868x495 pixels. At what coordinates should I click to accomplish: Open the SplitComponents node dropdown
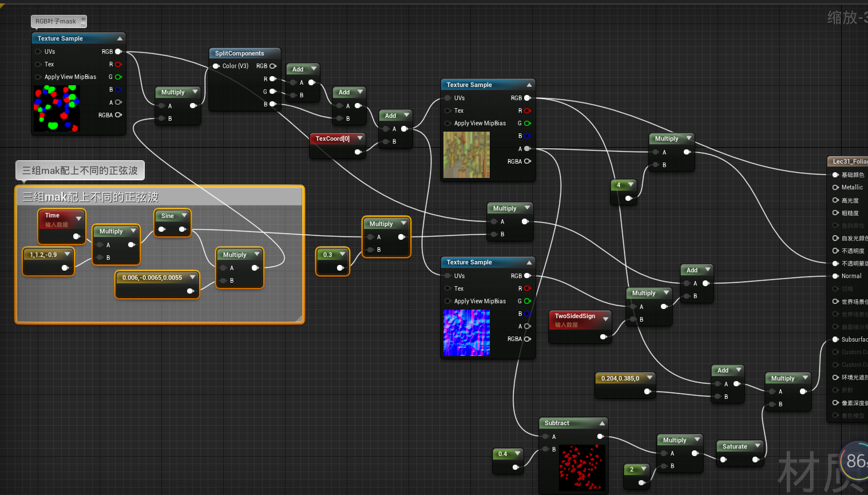tap(273, 53)
